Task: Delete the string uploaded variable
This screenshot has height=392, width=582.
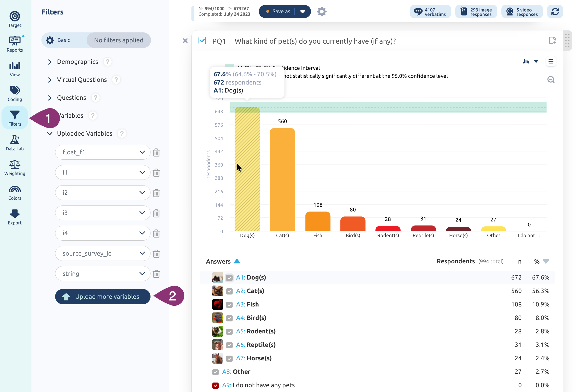Action: click(x=156, y=274)
